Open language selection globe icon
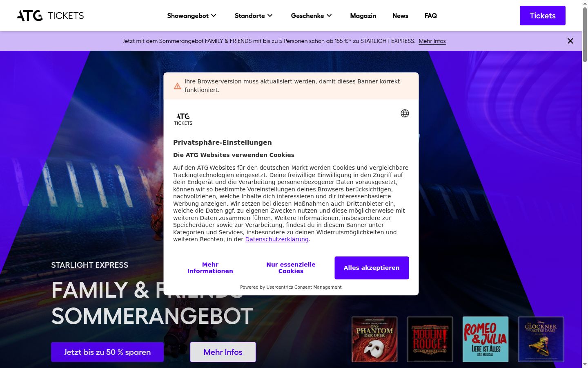The image size is (588, 368). [x=405, y=113]
